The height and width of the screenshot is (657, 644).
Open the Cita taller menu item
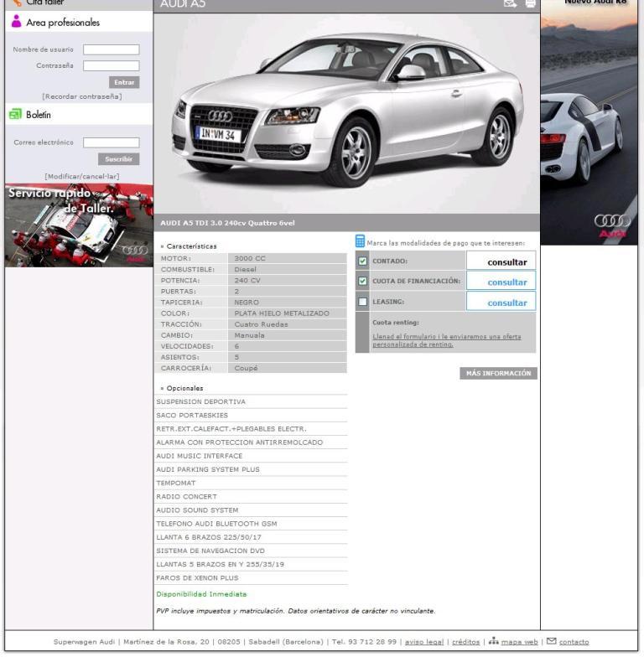tap(45, 3)
